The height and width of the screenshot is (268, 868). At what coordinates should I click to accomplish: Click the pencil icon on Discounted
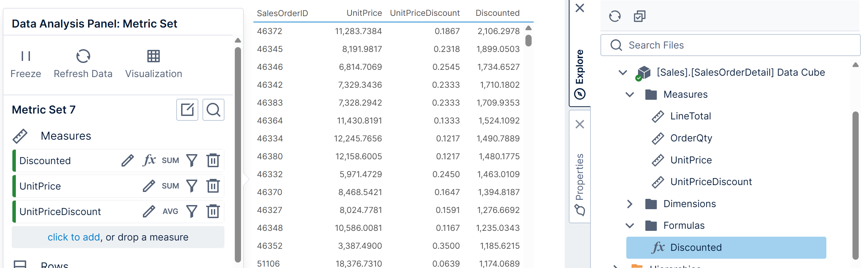[127, 160]
